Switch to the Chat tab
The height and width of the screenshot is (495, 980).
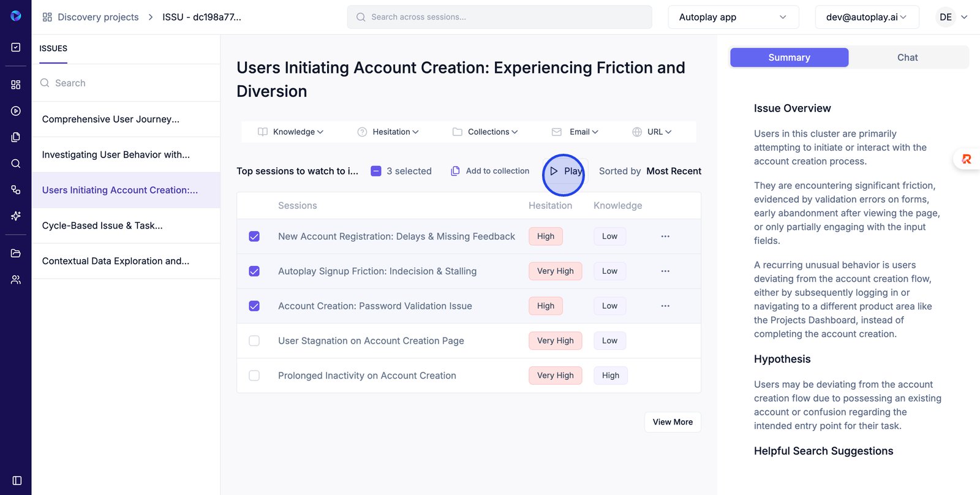click(907, 58)
